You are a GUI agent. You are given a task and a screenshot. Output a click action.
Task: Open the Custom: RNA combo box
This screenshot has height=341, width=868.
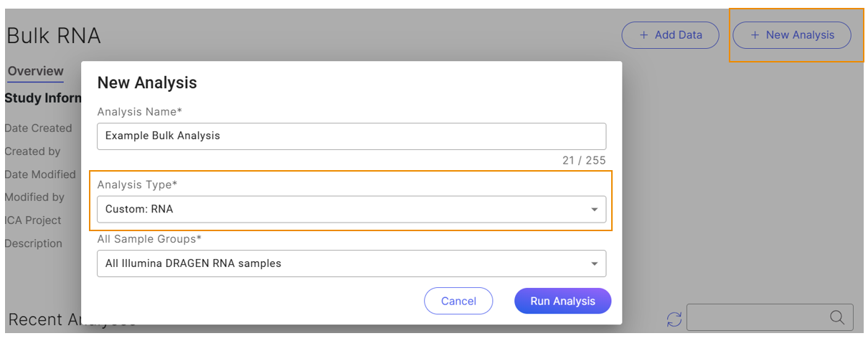pos(352,210)
